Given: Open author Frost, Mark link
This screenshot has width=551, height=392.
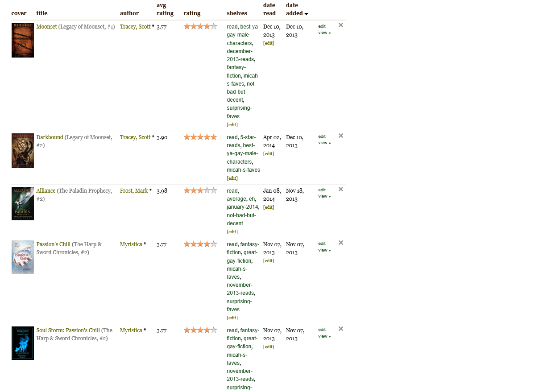Looking at the screenshot, I should [134, 191].
